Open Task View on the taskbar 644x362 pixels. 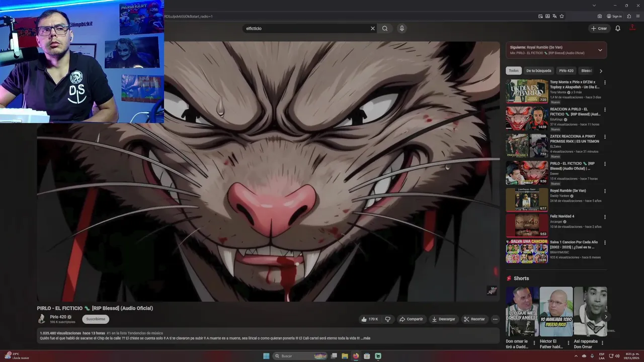tap(334, 356)
